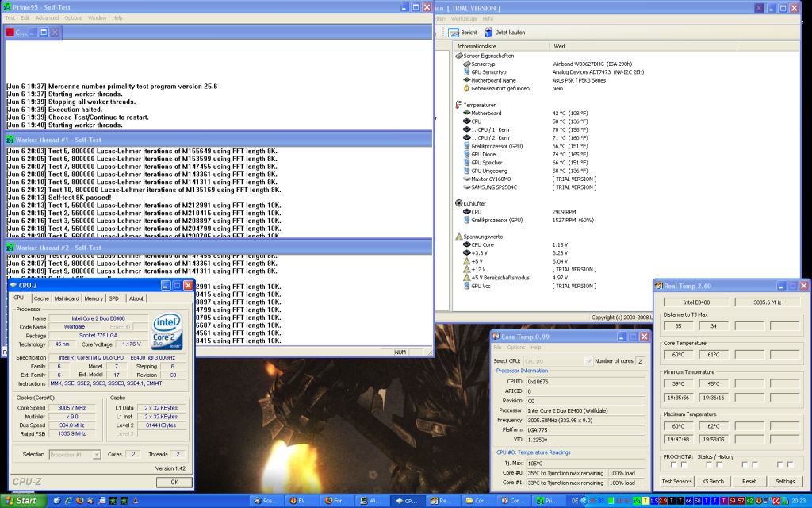Open the Test menu in Prime95
The height and width of the screenshot is (508, 812).
coord(10,18)
